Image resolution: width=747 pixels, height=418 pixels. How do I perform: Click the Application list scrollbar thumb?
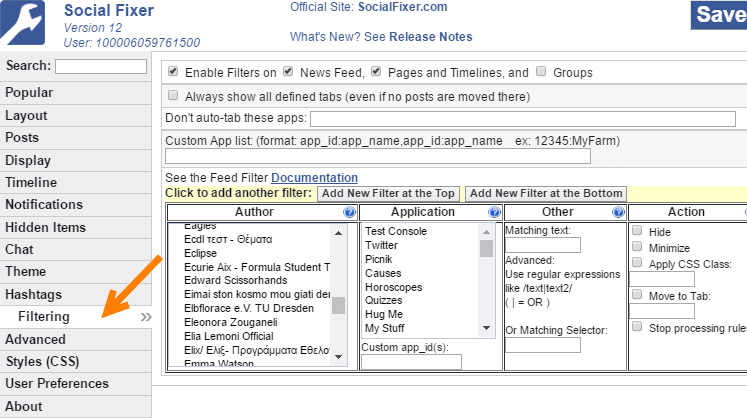(x=486, y=248)
